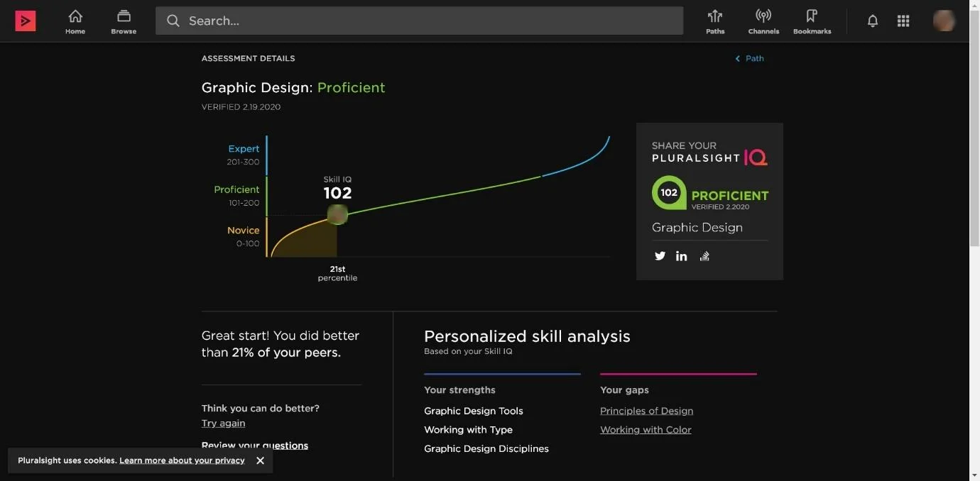The width and height of the screenshot is (980, 481).
Task: Click the 21st percentile label
Action: click(337, 274)
